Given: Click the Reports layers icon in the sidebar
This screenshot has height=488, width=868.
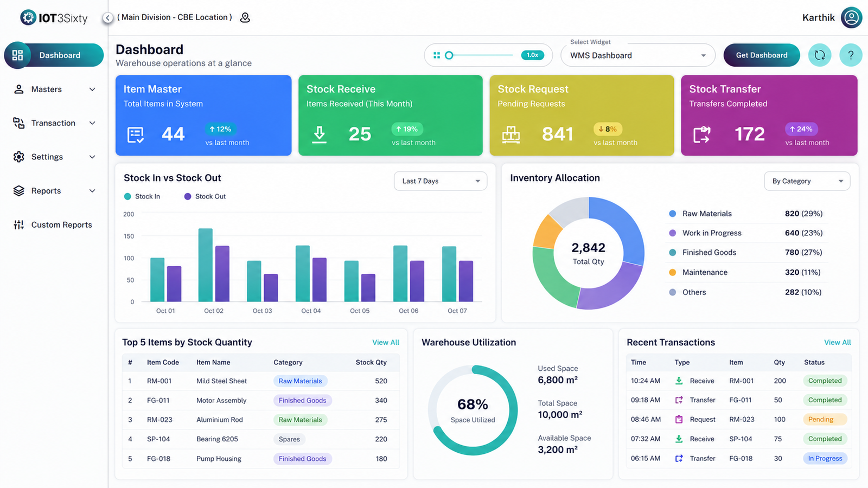Looking at the screenshot, I should point(19,191).
